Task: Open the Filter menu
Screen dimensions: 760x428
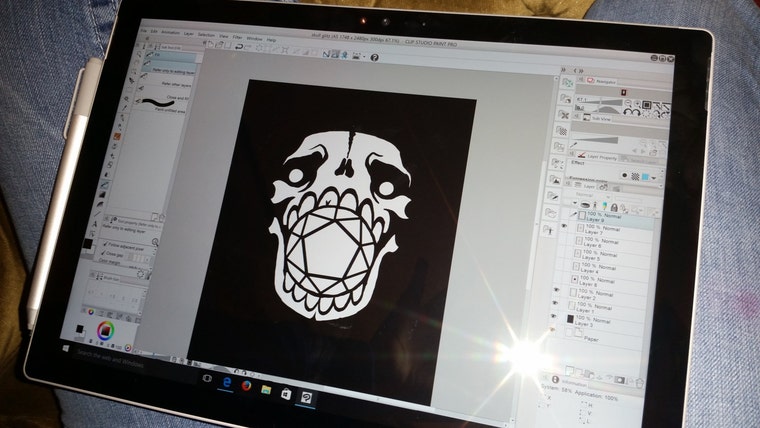Action: pyautogui.click(x=237, y=37)
